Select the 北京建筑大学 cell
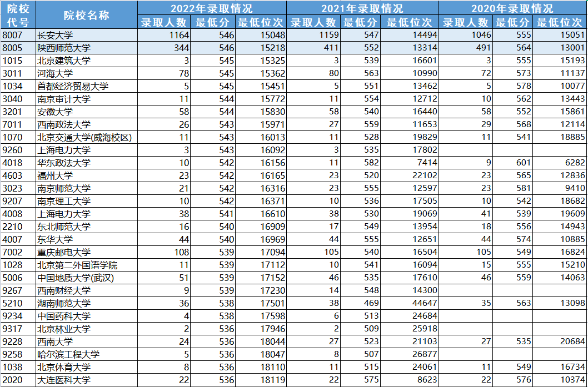 87,61
